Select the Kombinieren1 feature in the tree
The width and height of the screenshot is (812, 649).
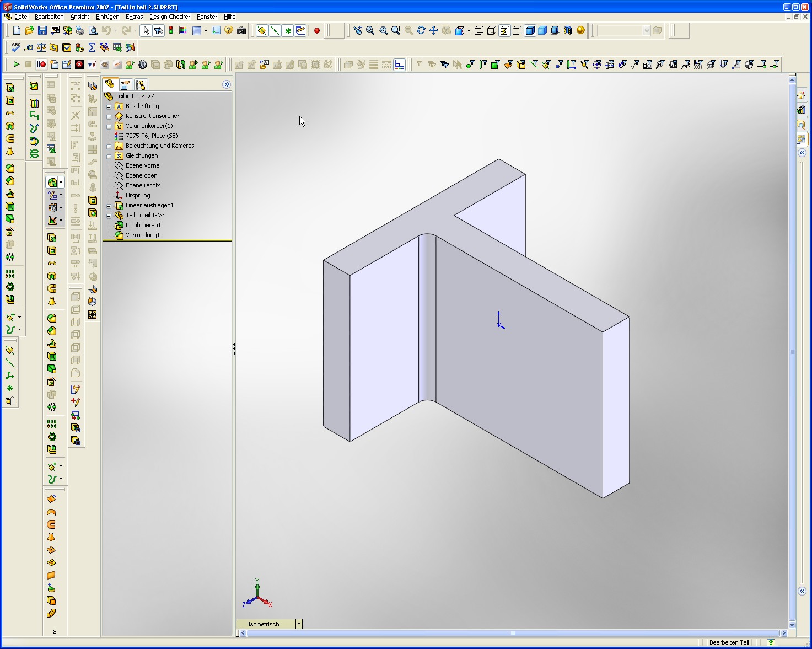(x=143, y=225)
